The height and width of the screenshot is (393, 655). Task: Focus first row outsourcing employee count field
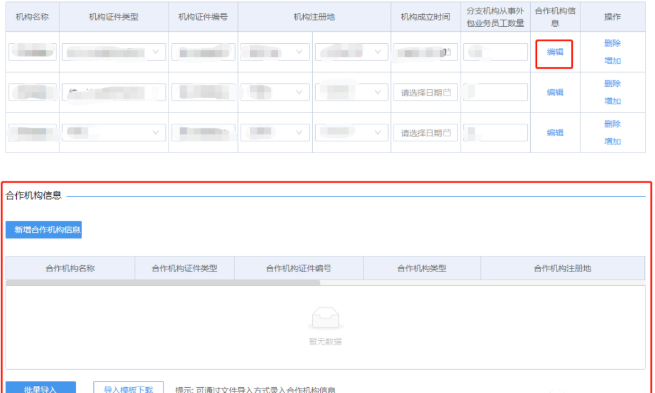[495, 52]
